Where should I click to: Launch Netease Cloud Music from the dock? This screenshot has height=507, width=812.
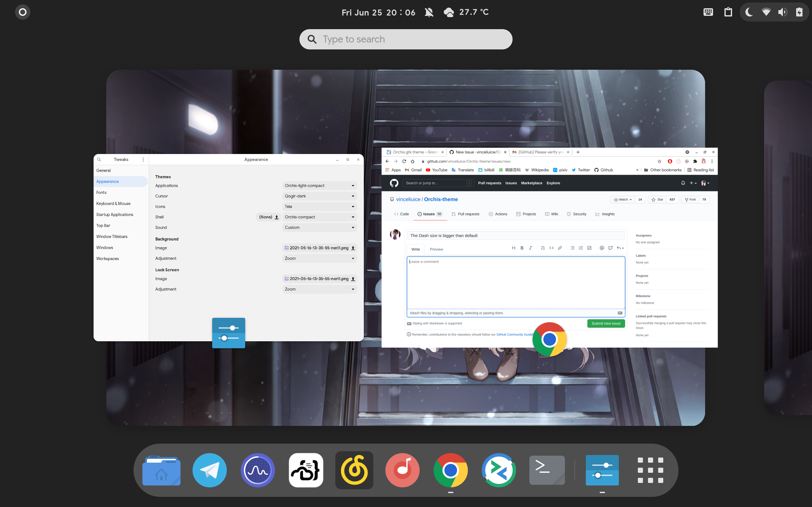tap(354, 470)
